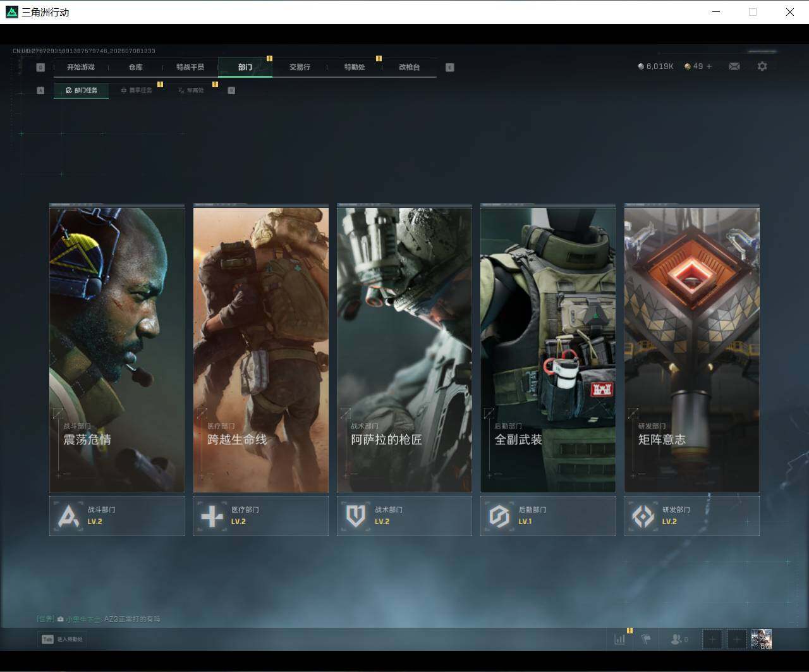Click the Tab 进入特勤处 button
This screenshot has height=672, width=809.
62,639
